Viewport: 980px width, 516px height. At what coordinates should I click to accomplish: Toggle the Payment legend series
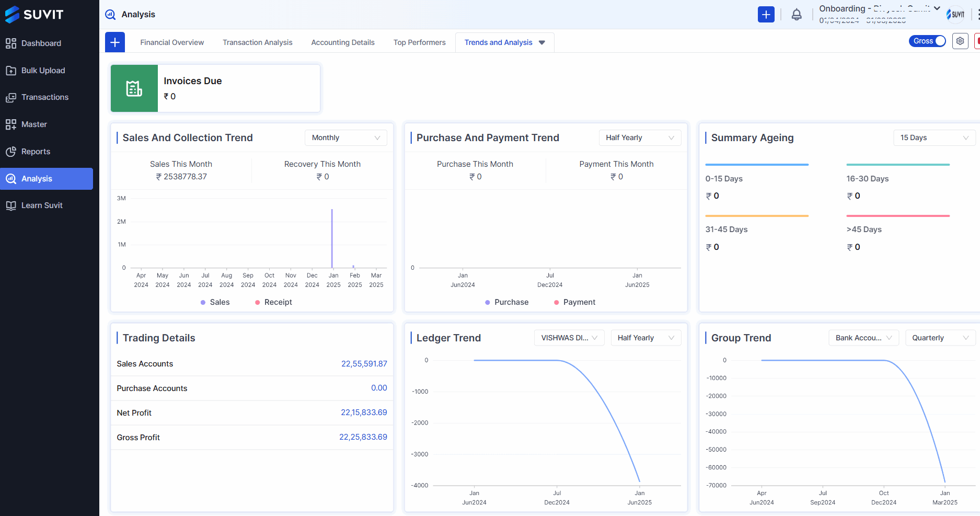(x=574, y=302)
